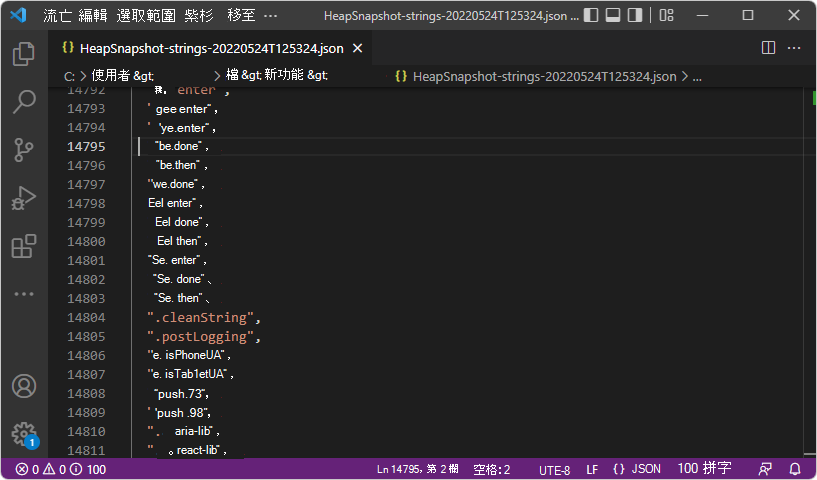817x480 pixels.
Task: Open the 選取範圍 menu
Action: (x=146, y=16)
